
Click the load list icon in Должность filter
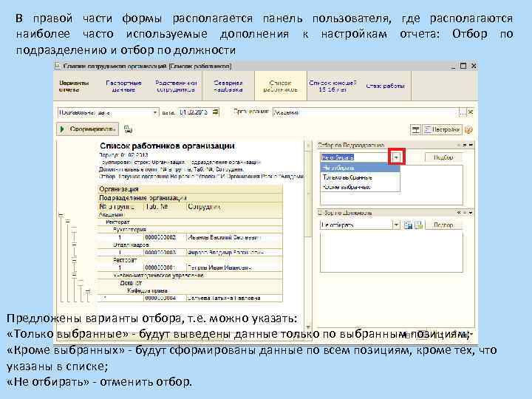pos(419,225)
